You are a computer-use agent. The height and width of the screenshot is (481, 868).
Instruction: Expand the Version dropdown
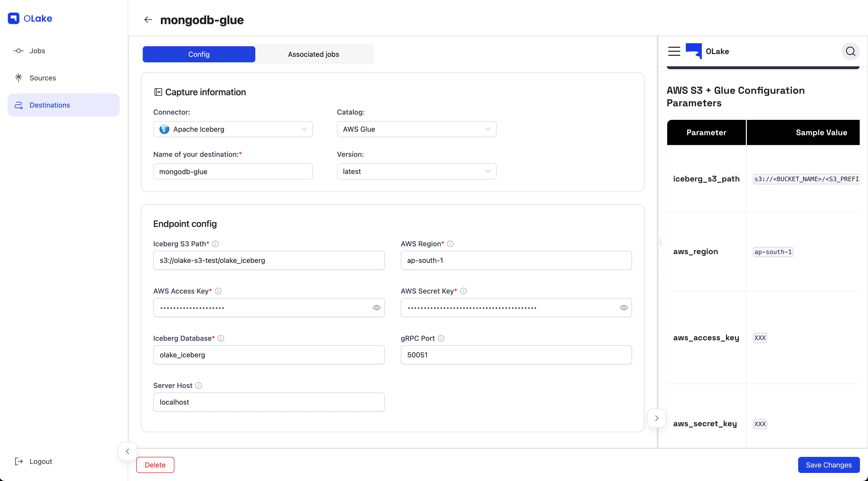pyautogui.click(x=416, y=172)
